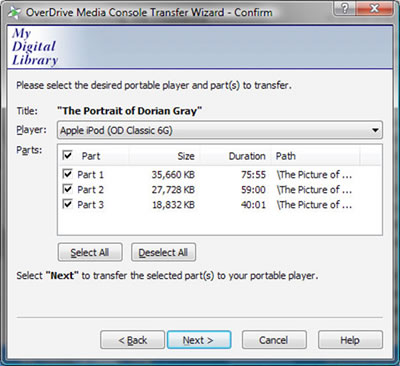This screenshot has width=400, height=366.
Task: Go back with the Back button
Action: tap(132, 340)
